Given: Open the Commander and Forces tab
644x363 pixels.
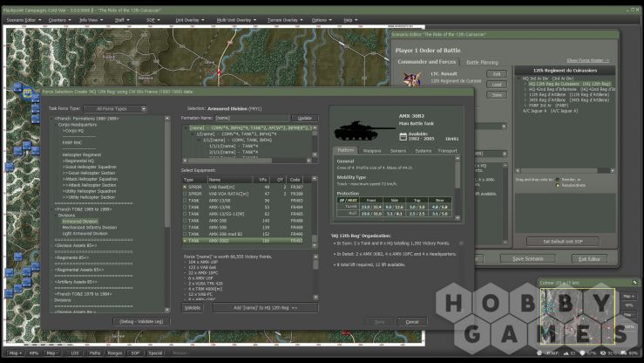Looking at the screenshot, I should click(x=427, y=62).
